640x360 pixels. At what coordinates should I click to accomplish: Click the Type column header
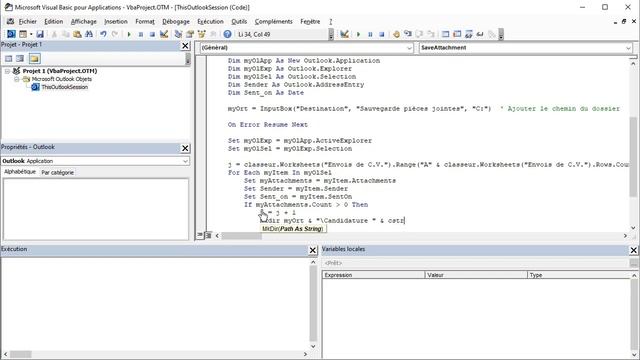579,275
